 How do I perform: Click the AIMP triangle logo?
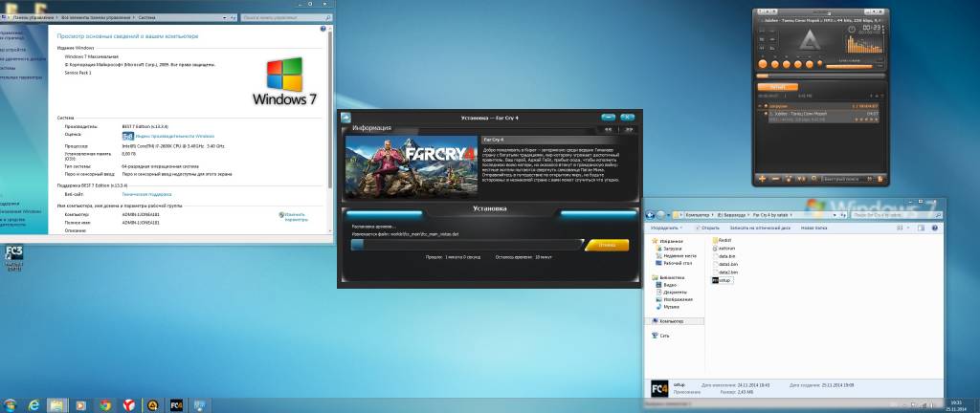tap(808, 41)
